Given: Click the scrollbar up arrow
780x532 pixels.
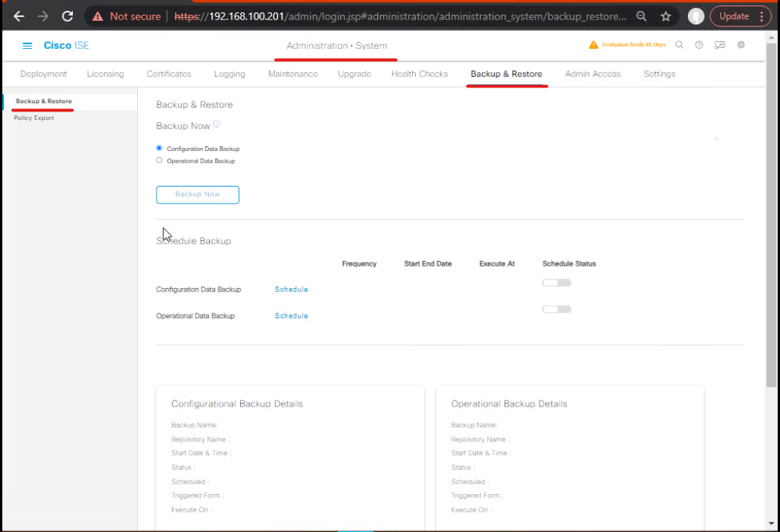Looking at the screenshot, I should [771, 37].
